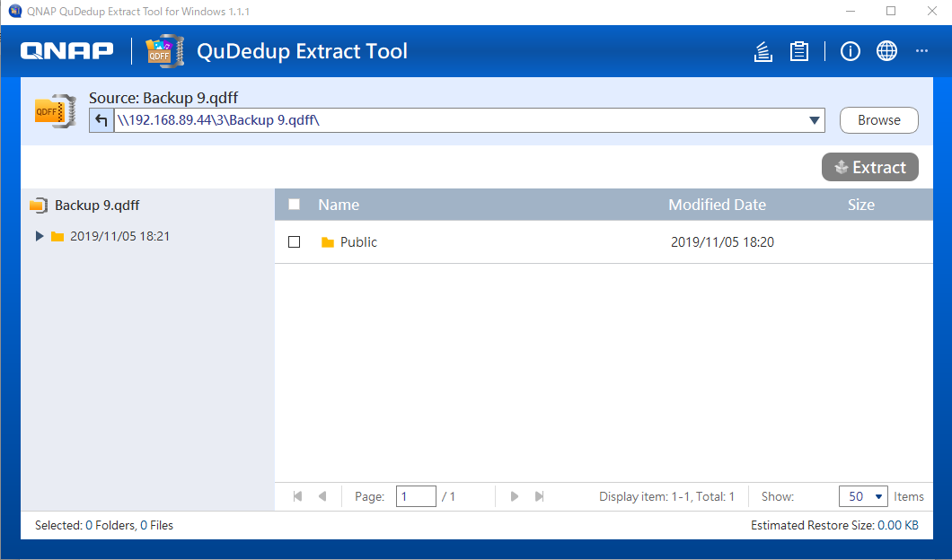Minimize the QuDedup window
The width and height of the screenshot is (952, 560).
850,11
